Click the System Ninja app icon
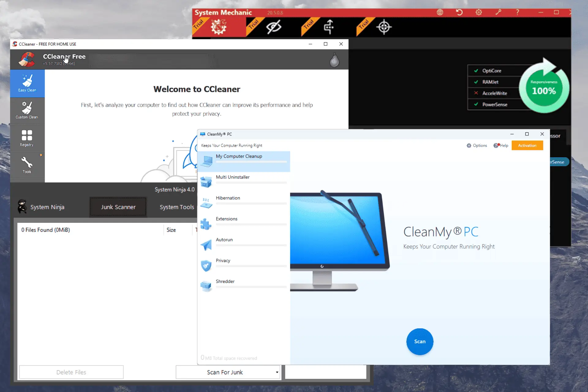The image size is (588, 392). [22, 206]
